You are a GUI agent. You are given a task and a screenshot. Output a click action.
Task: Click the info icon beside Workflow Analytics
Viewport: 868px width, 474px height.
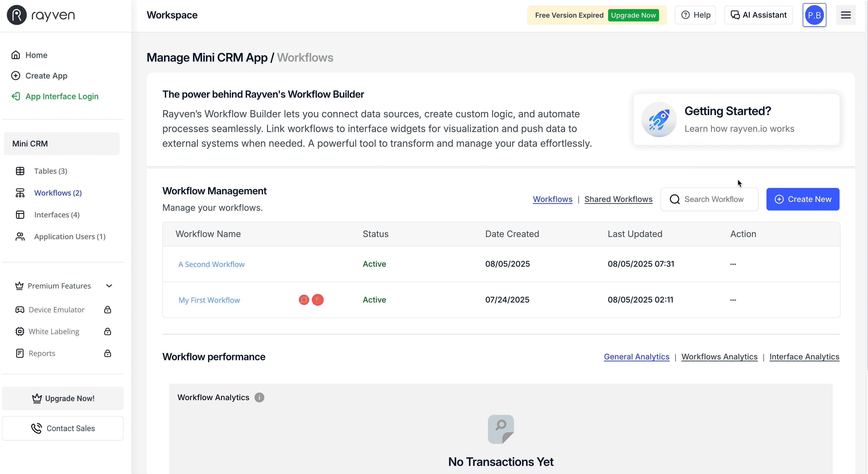[x=259, y=397]
